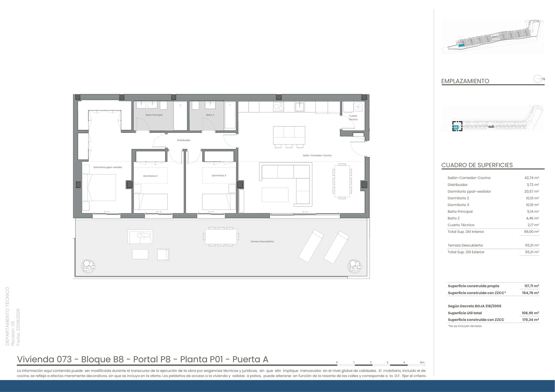Click the terrace sofa with cushions
This screenshot has height=392, width=555.
[140, 237]
